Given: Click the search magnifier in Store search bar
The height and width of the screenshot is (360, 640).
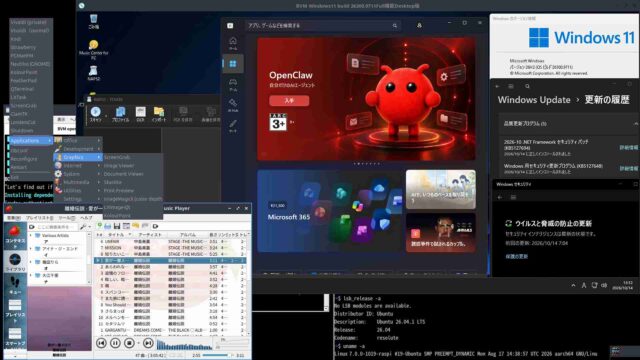Looking at the screenshot, I should click(x=395, y=25).
